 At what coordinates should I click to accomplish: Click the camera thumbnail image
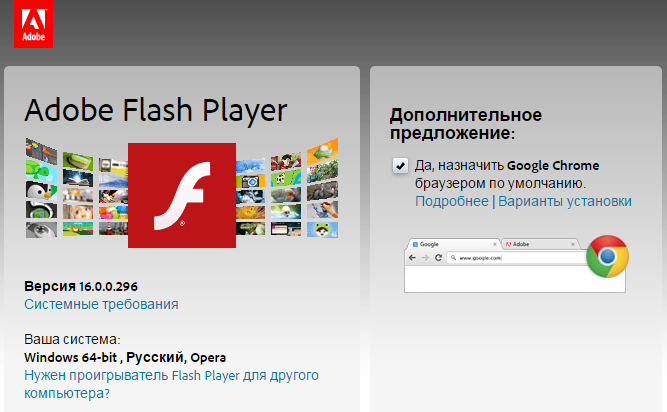click(251, 182)
